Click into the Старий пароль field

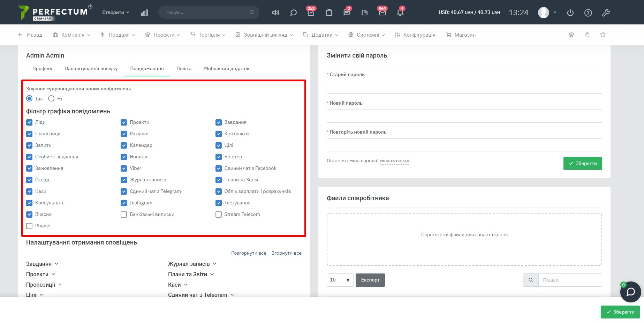point(464,88)
